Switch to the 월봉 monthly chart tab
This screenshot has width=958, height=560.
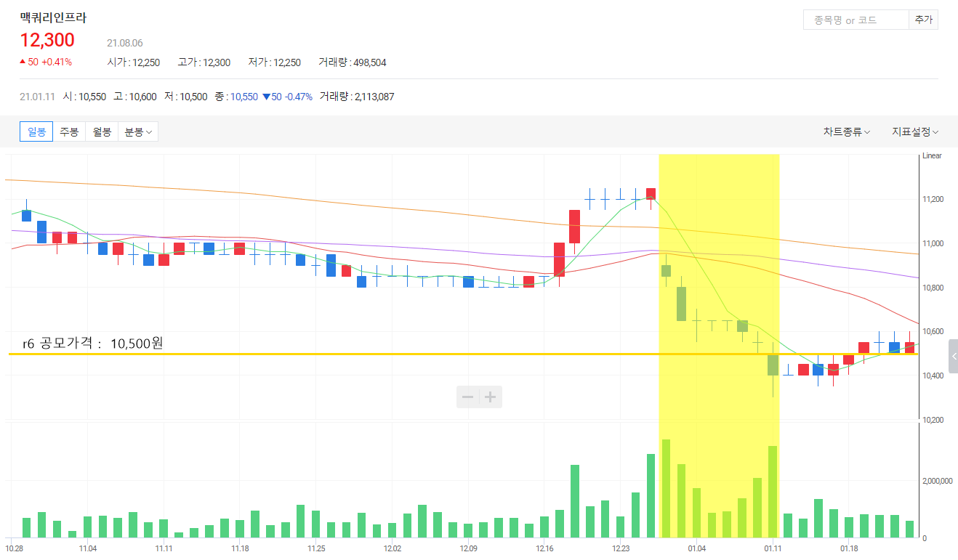click(102, 131)
